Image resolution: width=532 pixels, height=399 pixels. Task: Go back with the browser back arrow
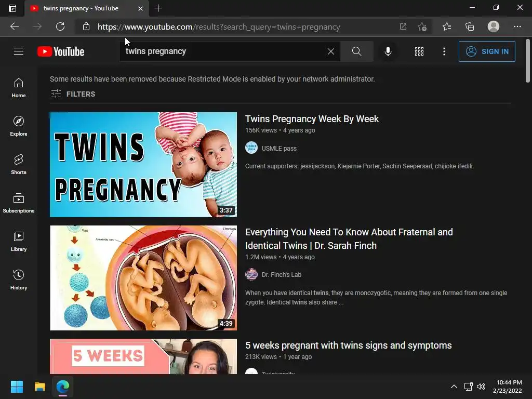(15, 26)
